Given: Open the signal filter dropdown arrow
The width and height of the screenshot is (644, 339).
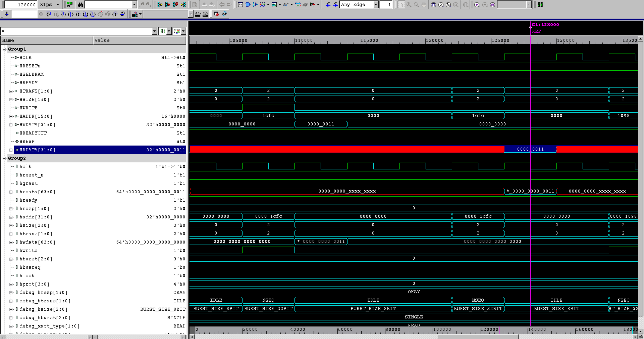Looking at the screenshot, I should (x=155, y=31).
